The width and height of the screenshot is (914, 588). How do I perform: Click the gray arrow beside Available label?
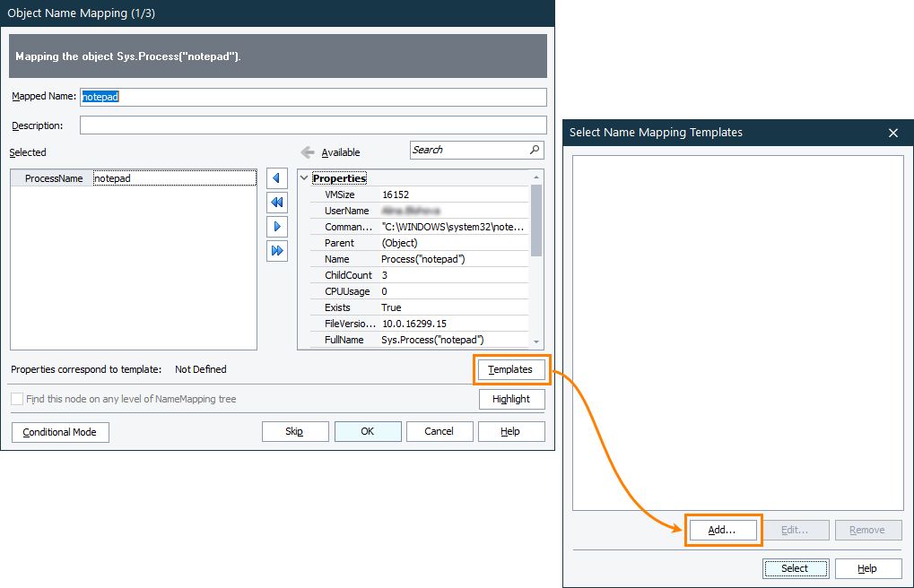click(308, 152)
